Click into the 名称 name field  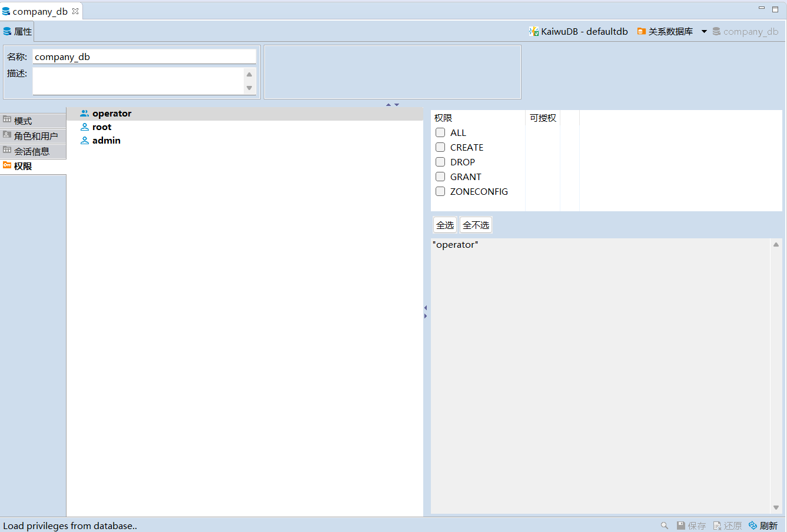click(x=144, y=57)
